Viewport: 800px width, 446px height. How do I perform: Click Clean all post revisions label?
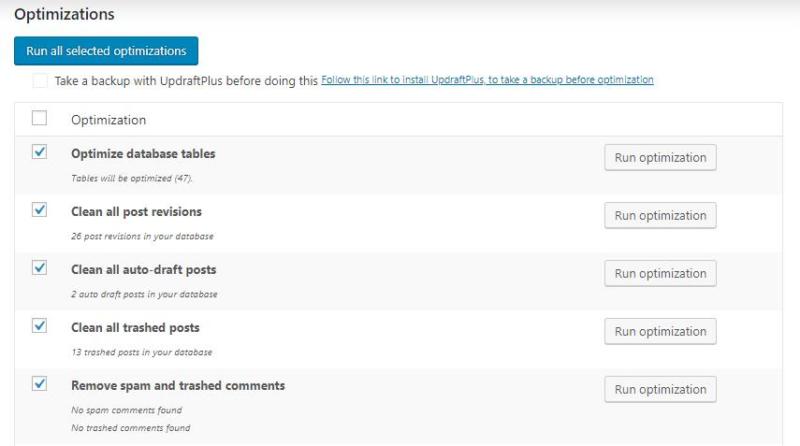pos(136,212)
